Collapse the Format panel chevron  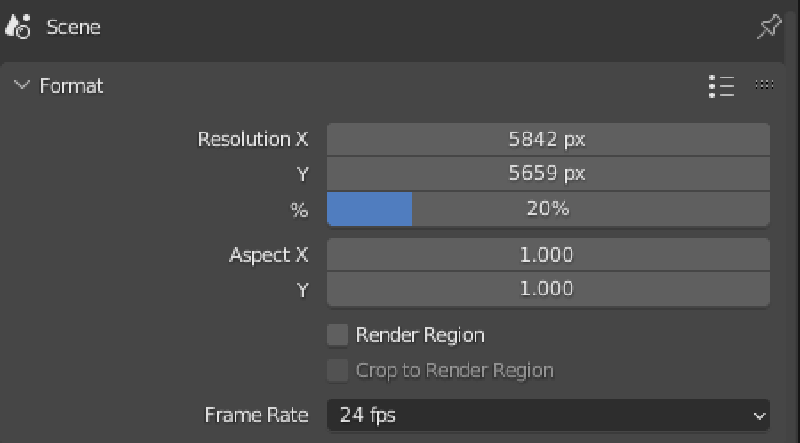22,86
